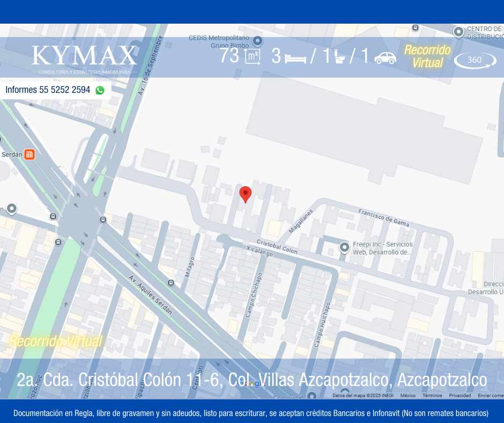Click the 73 area value
The width and height of the screenshot is (504, 423).
pyautogui.click(x=229, y=55)
